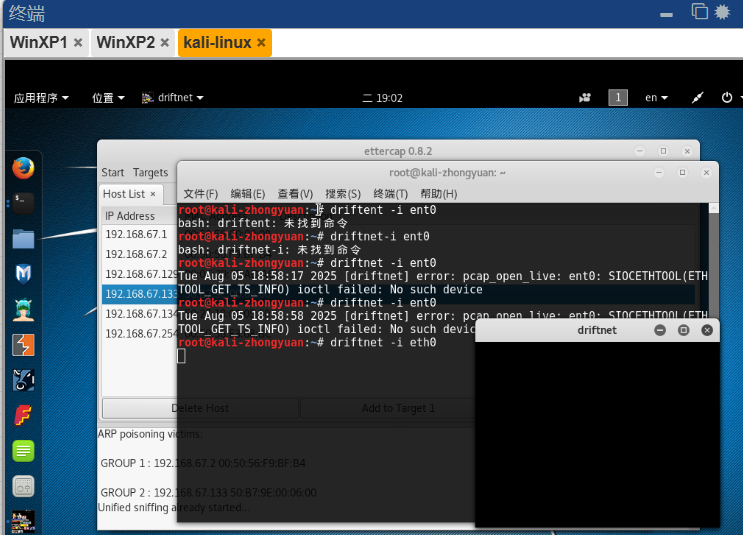Click the restore windows icon in outer title bar

point(700,11)
